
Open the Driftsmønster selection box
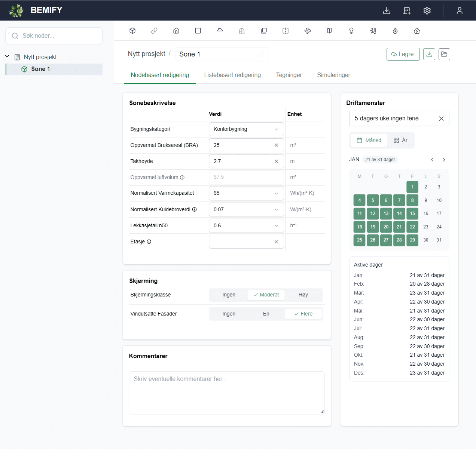point(399,119)
